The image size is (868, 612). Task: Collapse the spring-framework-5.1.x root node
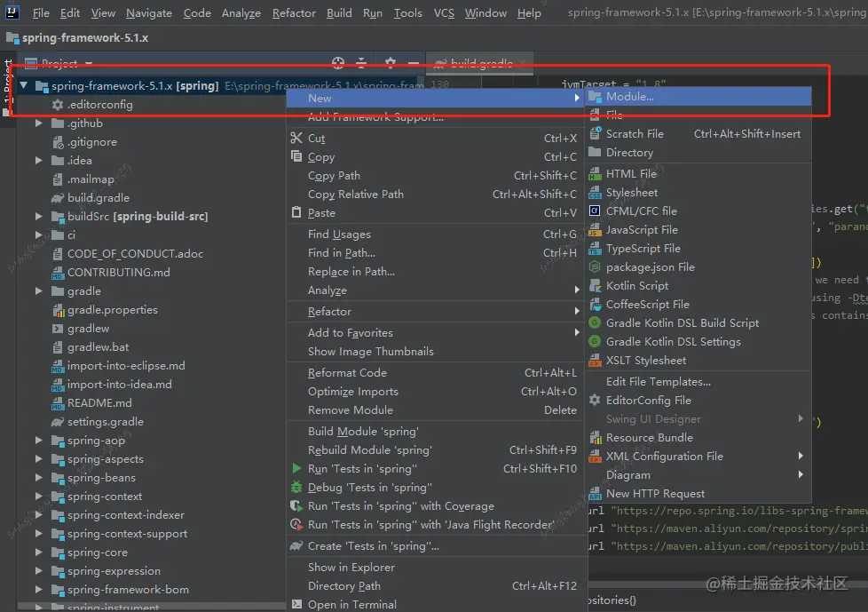[24, 85]
